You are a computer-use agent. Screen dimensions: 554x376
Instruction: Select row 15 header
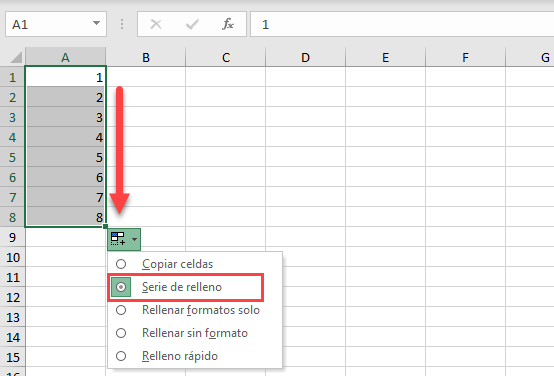tap(12, 357)
